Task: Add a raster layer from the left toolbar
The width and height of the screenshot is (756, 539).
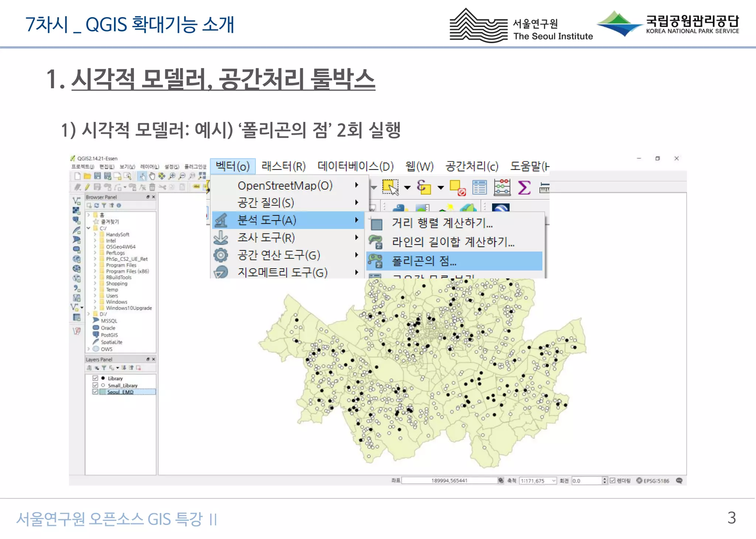Action: pyautogui.click(x=76, y=211)
